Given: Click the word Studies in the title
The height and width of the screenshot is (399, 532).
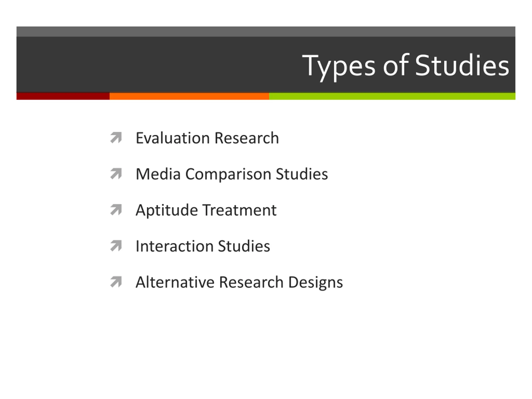Looking at the screenshot, I should [462, 64].
